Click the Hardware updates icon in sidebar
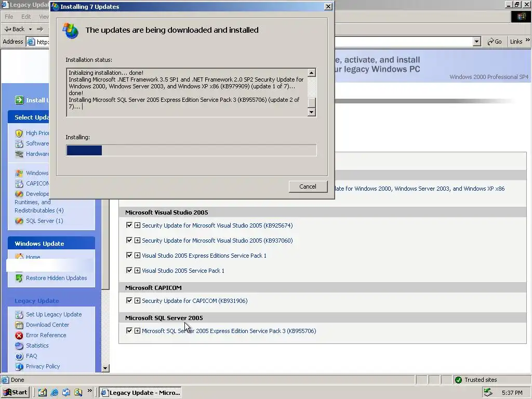The image size is (532, 399). click(19, 154)
